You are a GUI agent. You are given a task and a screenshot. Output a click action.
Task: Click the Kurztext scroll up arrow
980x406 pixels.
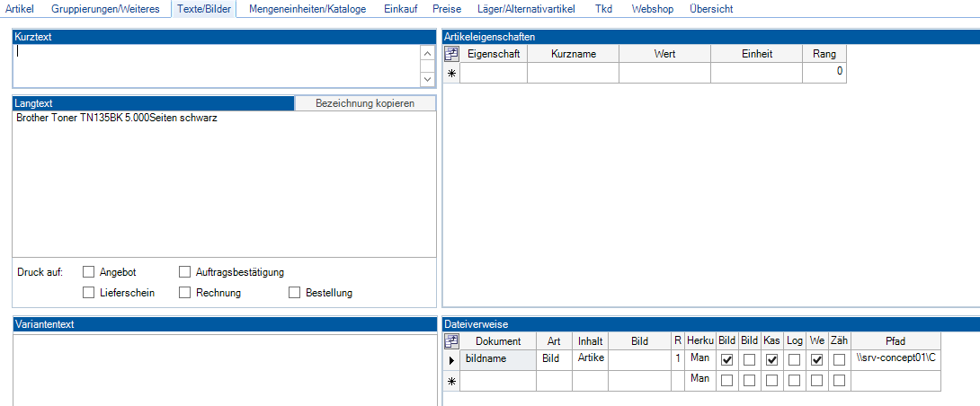pos(427,54)
